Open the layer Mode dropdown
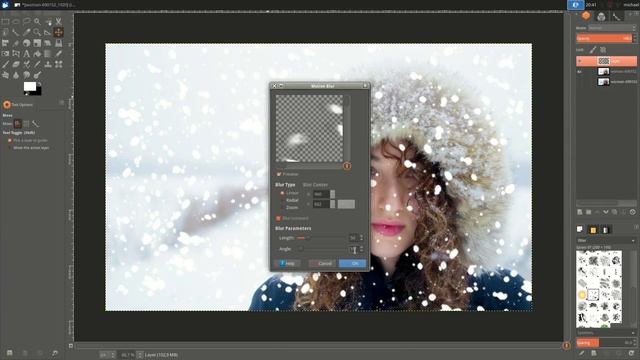The image size is (640, 360). [612, 28]
